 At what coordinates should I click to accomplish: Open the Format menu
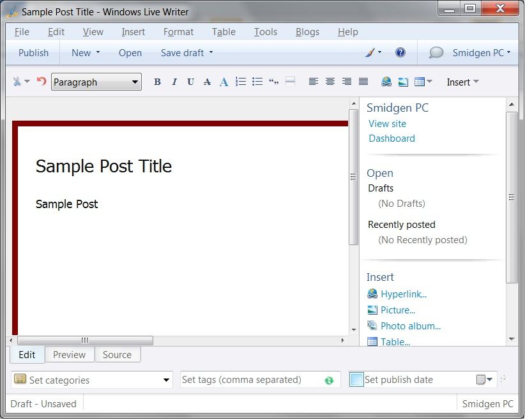[178, 32]
